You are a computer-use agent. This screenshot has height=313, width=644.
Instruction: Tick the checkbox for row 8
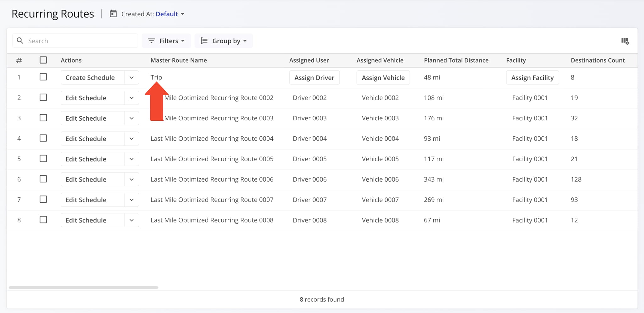point(43,220)
